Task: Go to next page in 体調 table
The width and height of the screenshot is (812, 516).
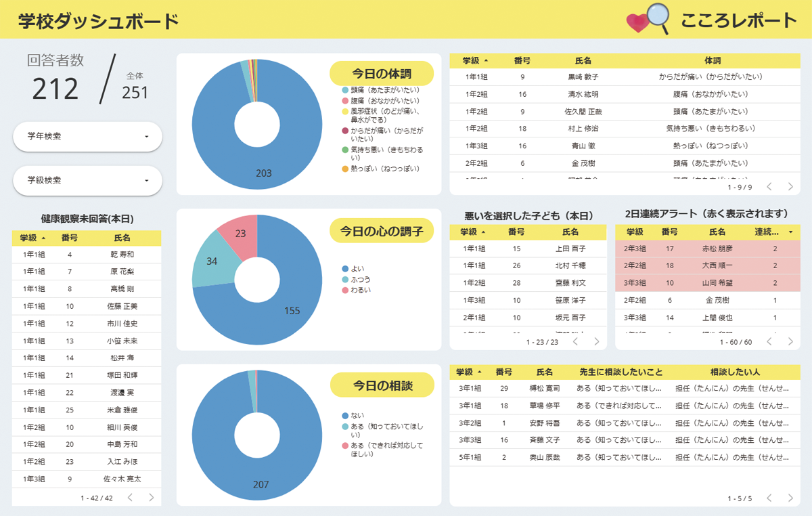Action: 790,186
